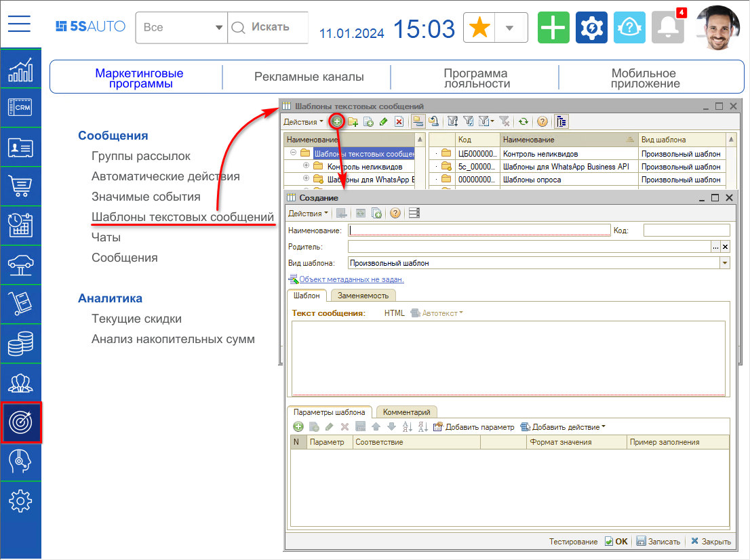Click the yellow star favorites icon
The image size is (750, 560).
pos(479,27)
